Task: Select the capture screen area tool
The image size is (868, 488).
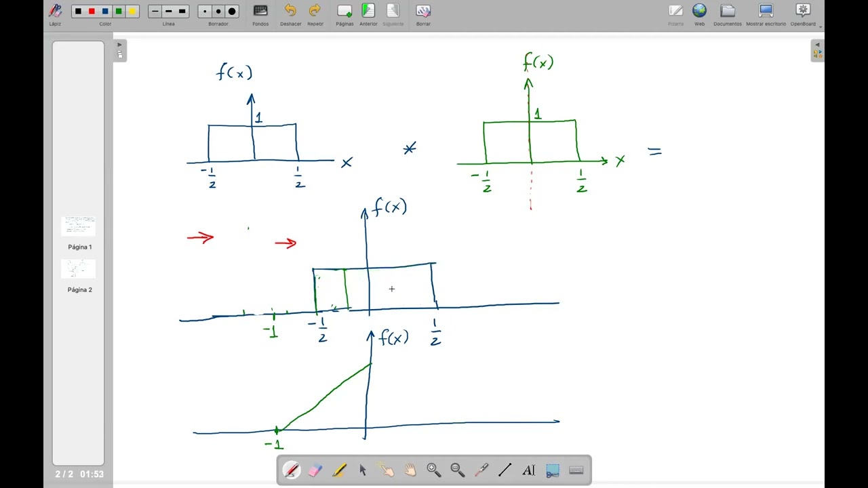Action: (553, 470)
